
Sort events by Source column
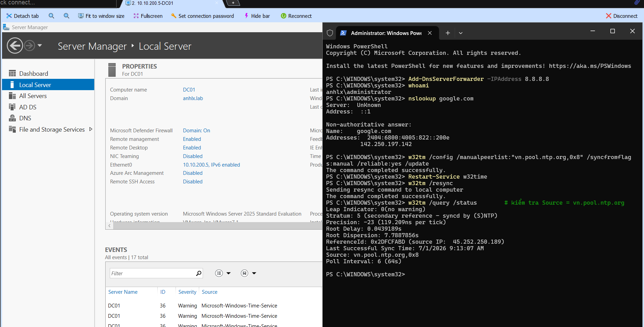coord(210,292)
